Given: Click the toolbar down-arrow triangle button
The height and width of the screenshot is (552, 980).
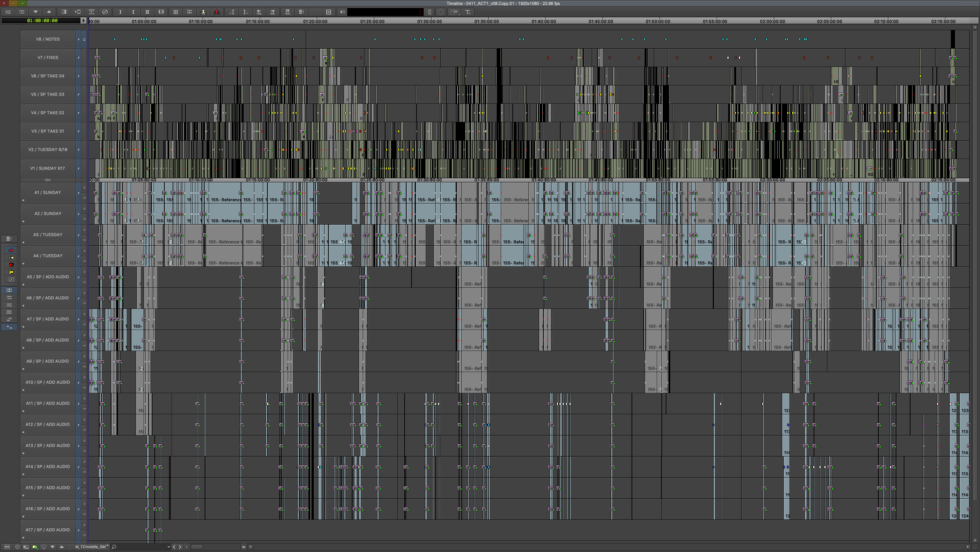Looking at the screenshot, I should click(35, 12).
